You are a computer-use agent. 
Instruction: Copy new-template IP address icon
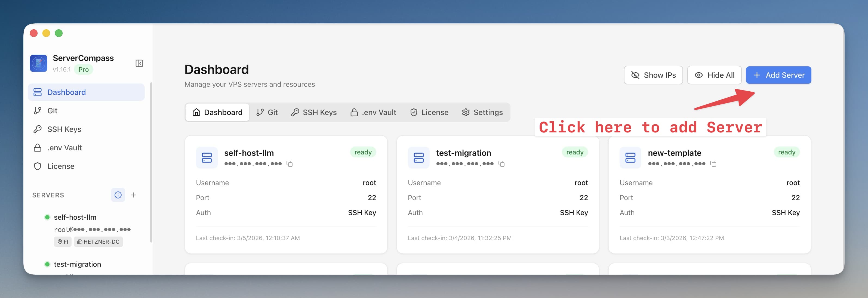pyautogui.click(x=713, y=164)
